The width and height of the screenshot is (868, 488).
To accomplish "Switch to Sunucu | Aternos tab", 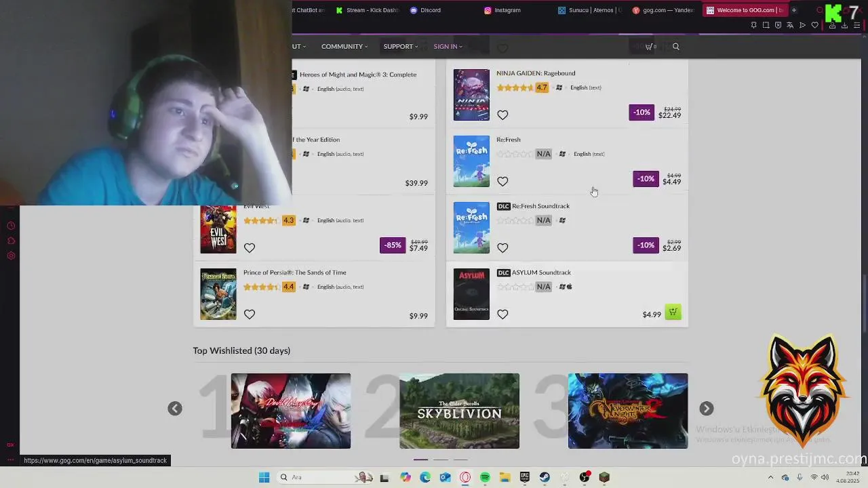I will point(589,10).
